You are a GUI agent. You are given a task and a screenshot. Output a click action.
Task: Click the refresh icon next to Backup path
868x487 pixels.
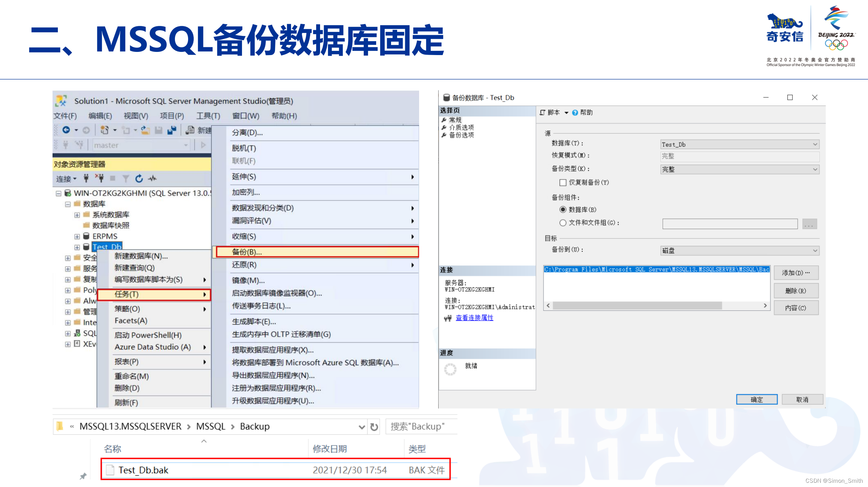pyautogui.click(x=374, y=427)
